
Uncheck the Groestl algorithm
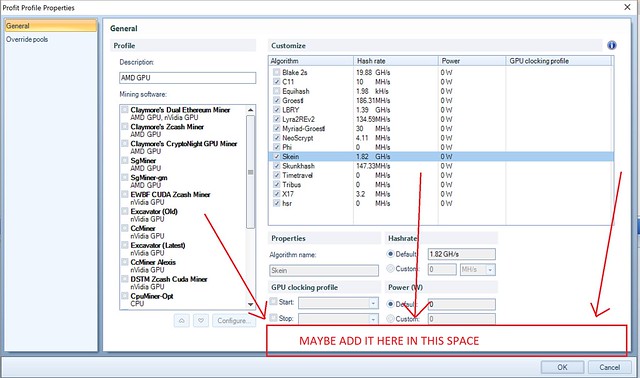pyautogui.click(x=277, y=101)
